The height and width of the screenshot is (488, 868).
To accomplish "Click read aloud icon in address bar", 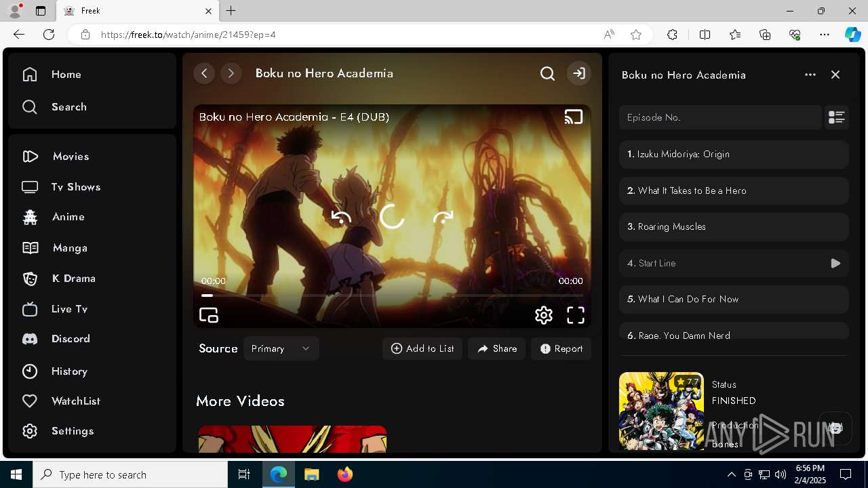I will click(x=609, y=35).
